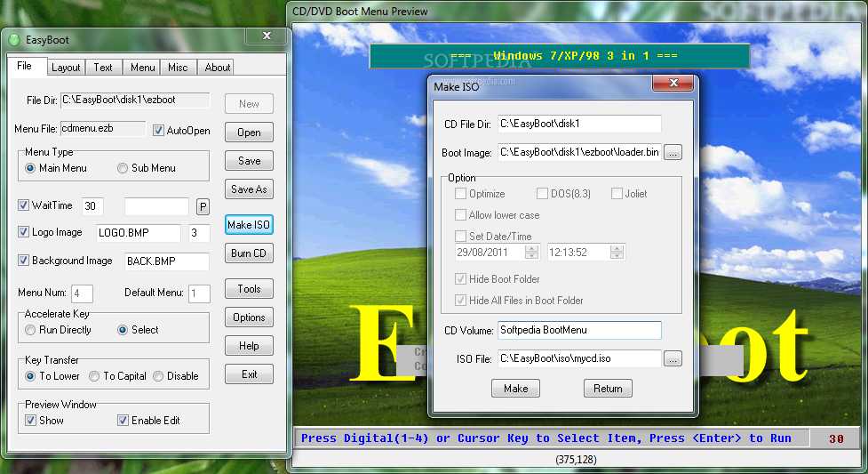
Task: Open the About tab
Action: tap(217, 68)
